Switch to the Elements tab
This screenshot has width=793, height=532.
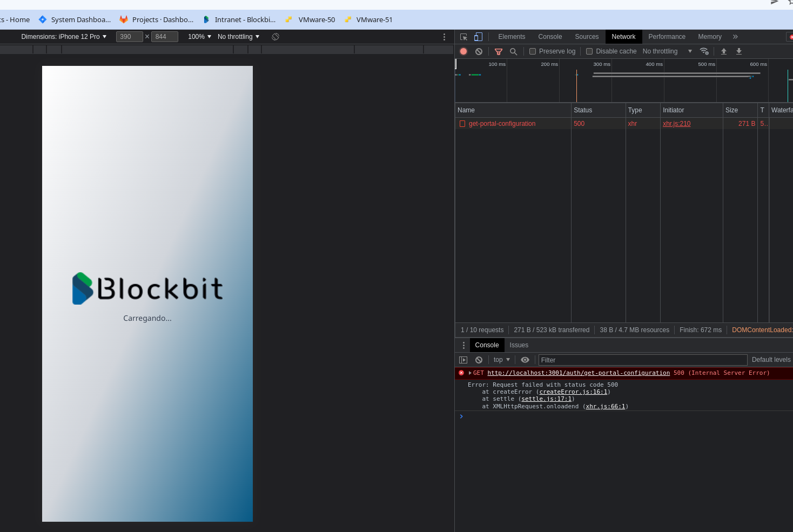pyautogui.click(x=511, y=37)
